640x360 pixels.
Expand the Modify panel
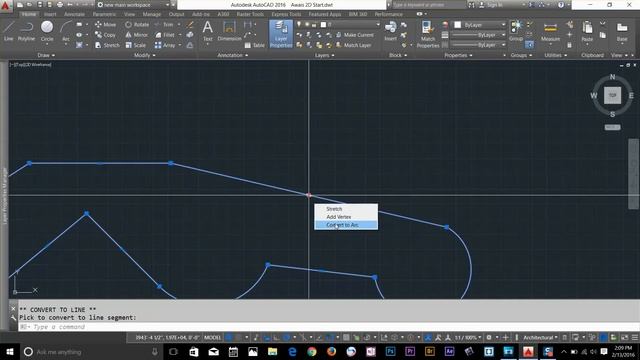click(144, 55)
